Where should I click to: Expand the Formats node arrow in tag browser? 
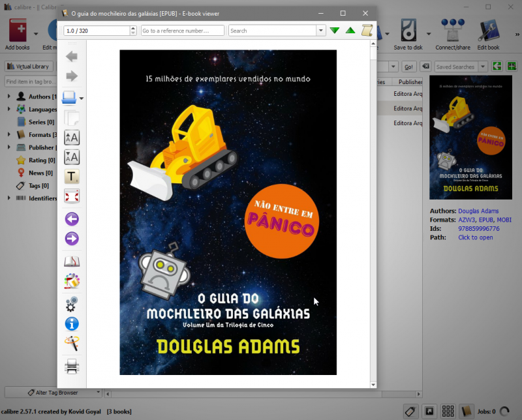pos(9,134)
